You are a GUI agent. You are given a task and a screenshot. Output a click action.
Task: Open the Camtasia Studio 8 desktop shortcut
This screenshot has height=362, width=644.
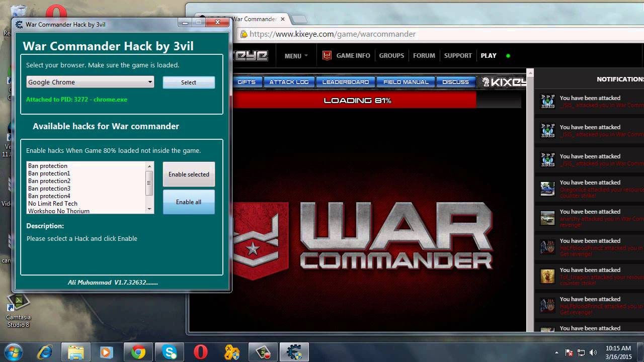tap(19, 310)
